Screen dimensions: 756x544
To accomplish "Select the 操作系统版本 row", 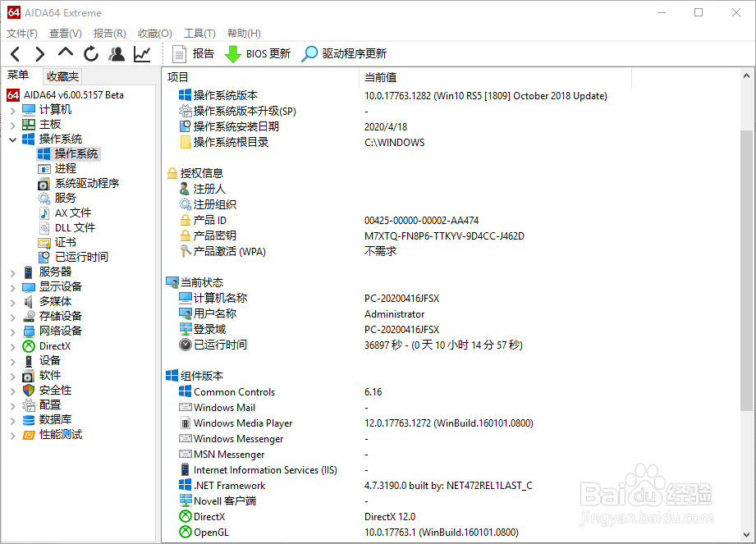I will (450, 95).
